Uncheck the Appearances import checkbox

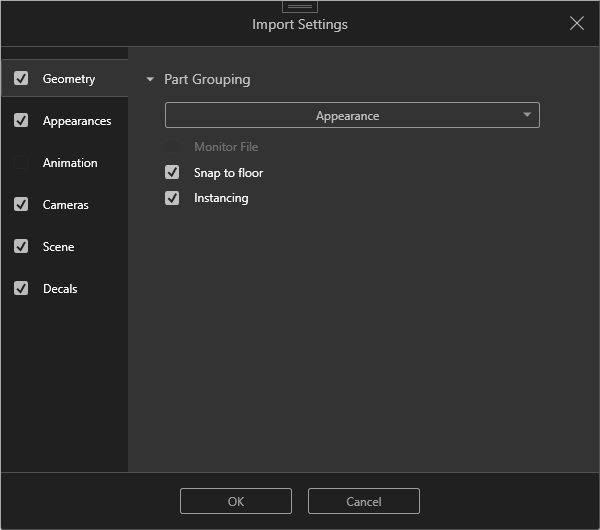click(21, 121)
